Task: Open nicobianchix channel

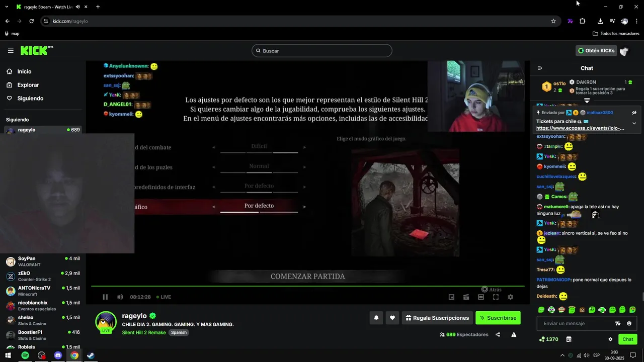Action: point(43,306)
